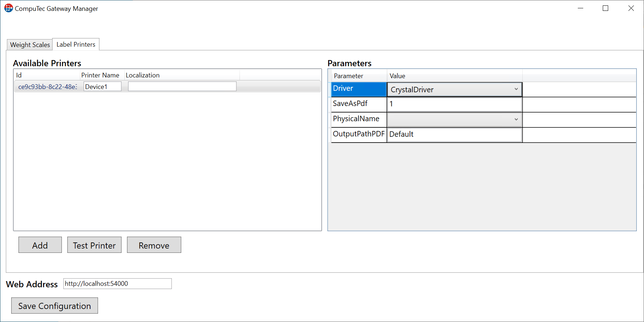
Task: Click the Add printer button
Action: coord(40,245)
